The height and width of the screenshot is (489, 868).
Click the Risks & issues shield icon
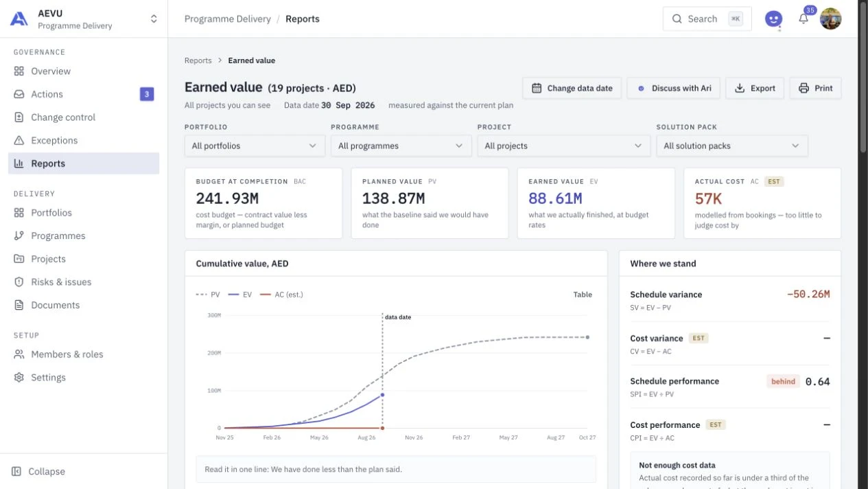(x=19, y=282)
